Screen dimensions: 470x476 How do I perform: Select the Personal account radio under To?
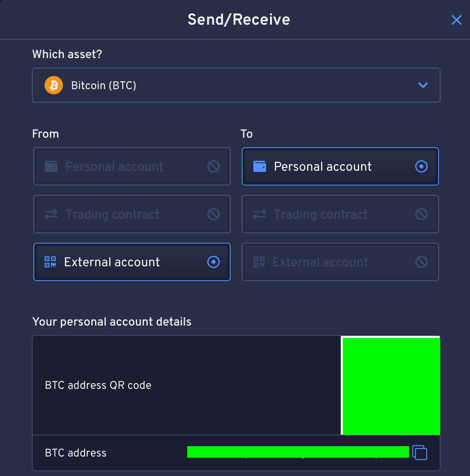421,166
